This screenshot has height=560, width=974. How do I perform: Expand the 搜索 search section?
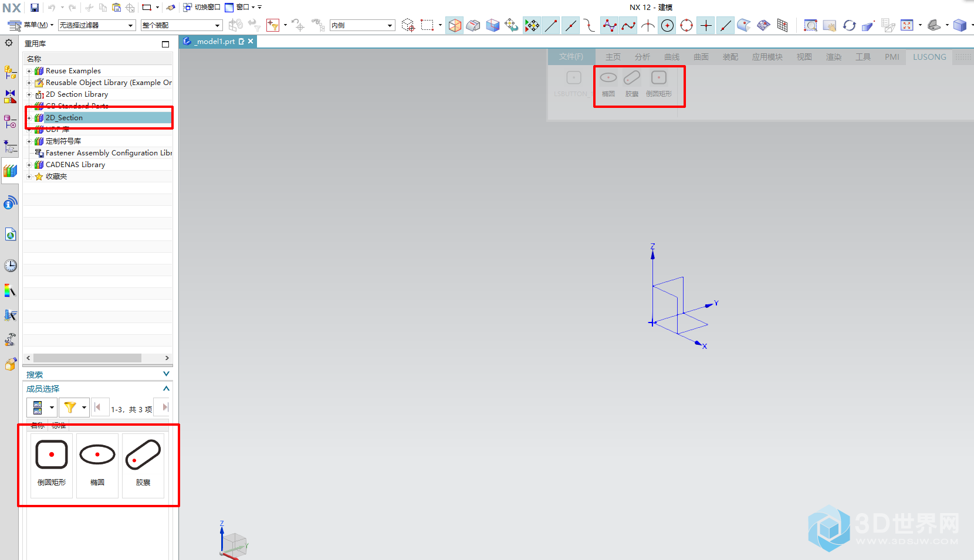pos(166,374)
